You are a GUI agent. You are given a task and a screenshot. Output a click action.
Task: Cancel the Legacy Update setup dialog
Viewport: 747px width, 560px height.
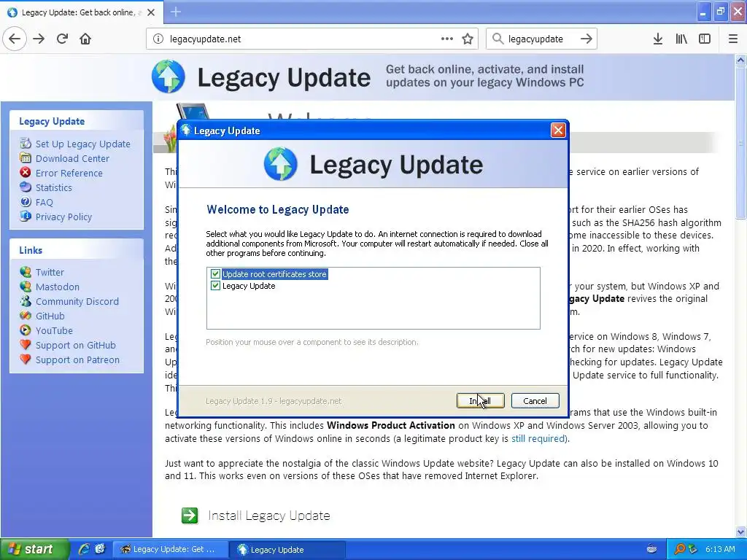[x=535, y=401]
